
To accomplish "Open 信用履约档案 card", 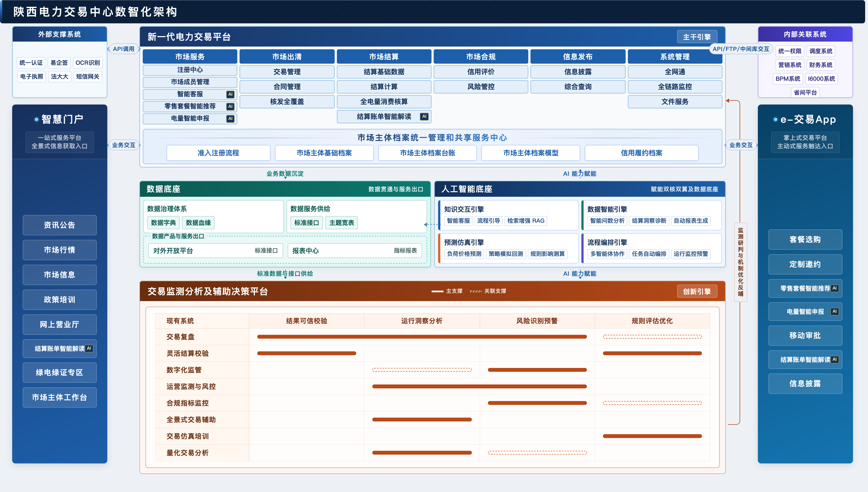I will click(x=641, y=153).
